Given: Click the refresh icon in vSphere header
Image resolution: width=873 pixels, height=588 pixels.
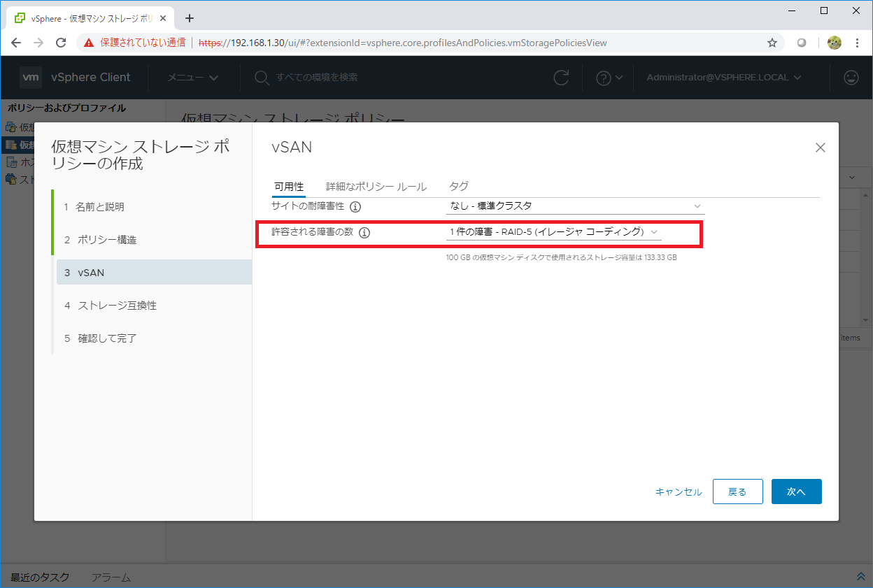Looking at the screenshot, I should point(561,78).
